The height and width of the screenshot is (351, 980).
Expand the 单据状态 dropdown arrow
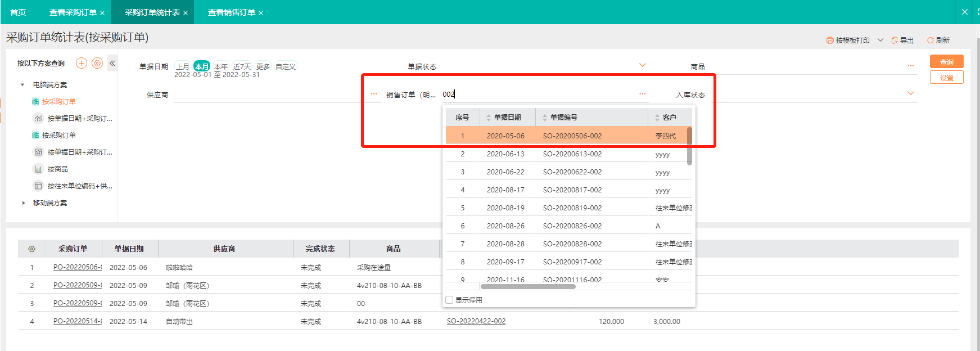click(643, 65)
